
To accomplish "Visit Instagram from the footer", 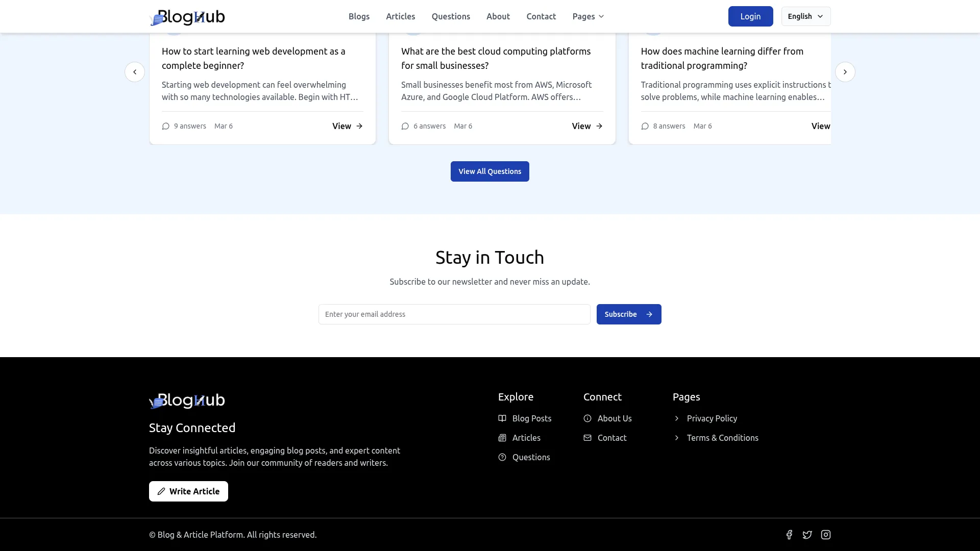I will click(x=826, y=535).
